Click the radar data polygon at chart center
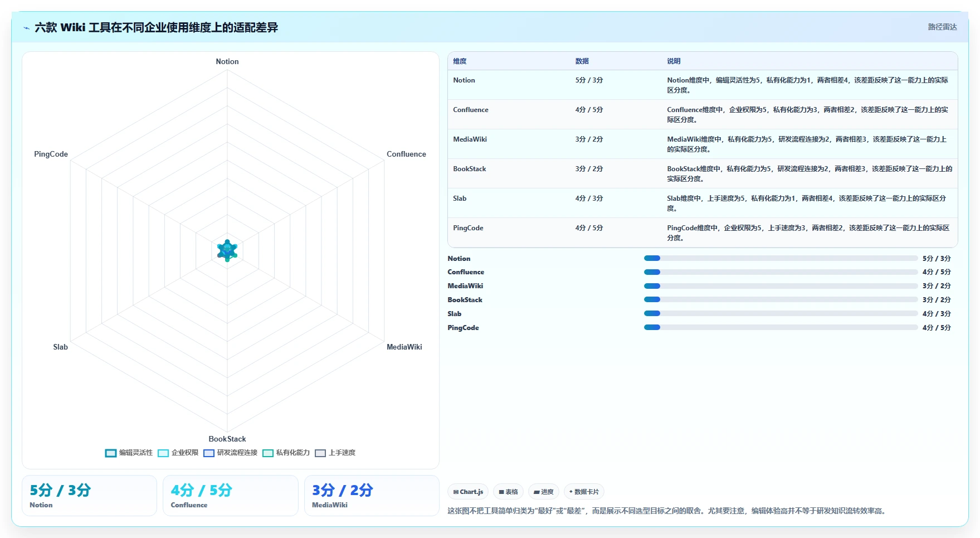This screenshot has height=538, width=980. pos(227,251)
